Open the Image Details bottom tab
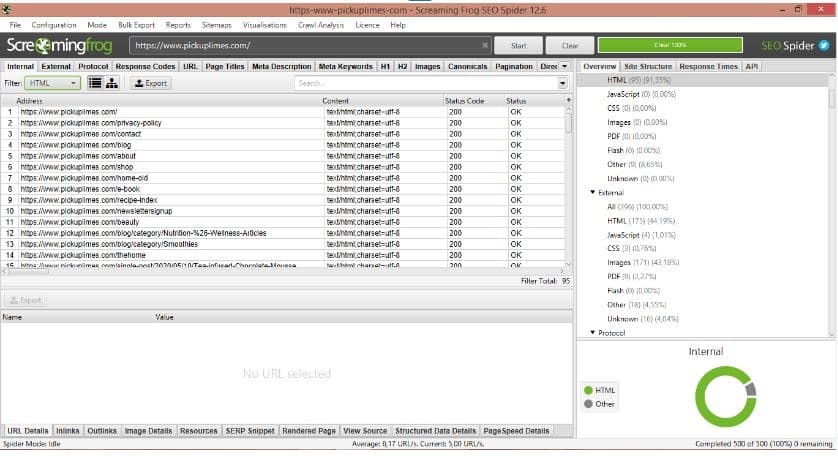Viewport: 838px width, 456px height. [148, 431]
